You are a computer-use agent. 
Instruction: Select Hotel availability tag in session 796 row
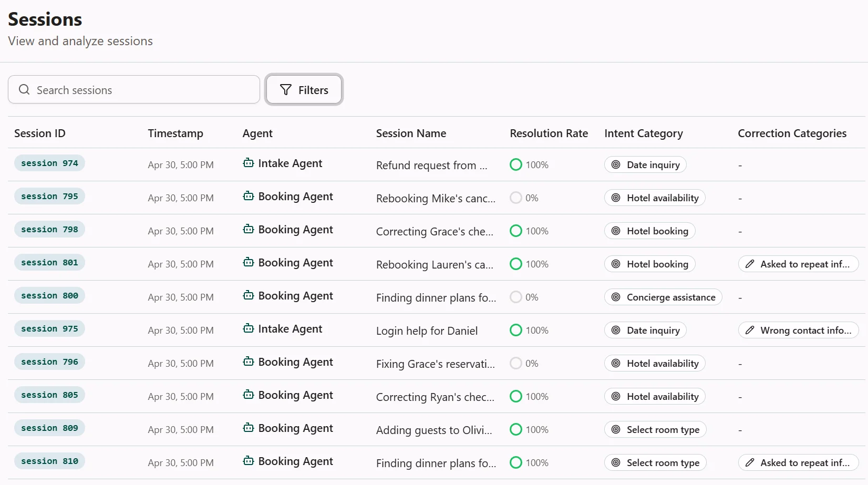click(655, 363)
